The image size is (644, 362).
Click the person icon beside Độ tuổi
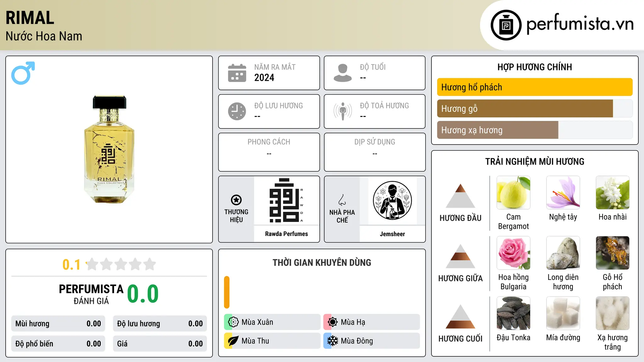tap(343, 73)
